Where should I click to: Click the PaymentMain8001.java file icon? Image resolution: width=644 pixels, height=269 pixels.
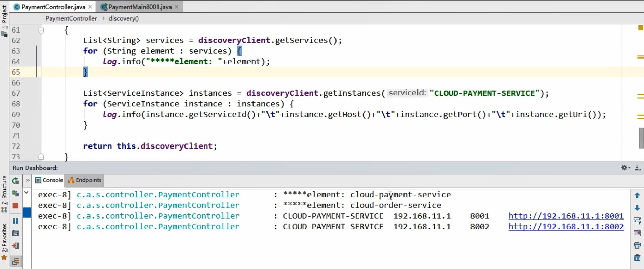(104, 7)
